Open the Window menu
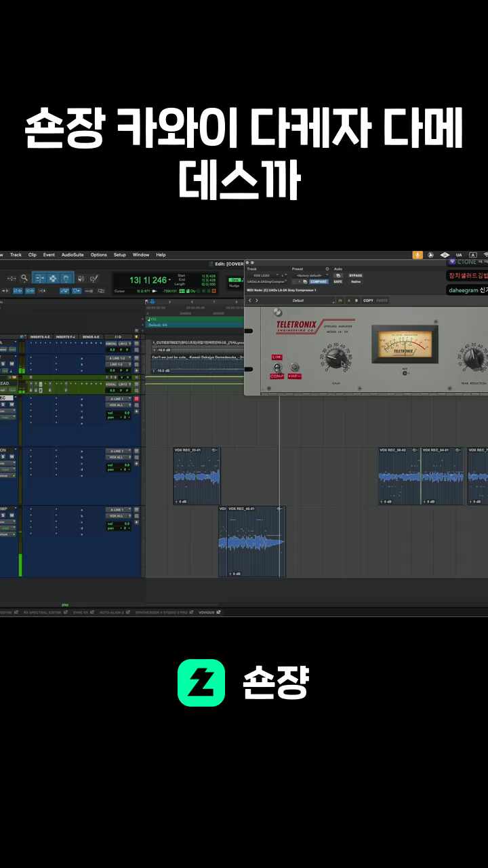This screenshot has width=488, height=868. click(x=141, y=255)
